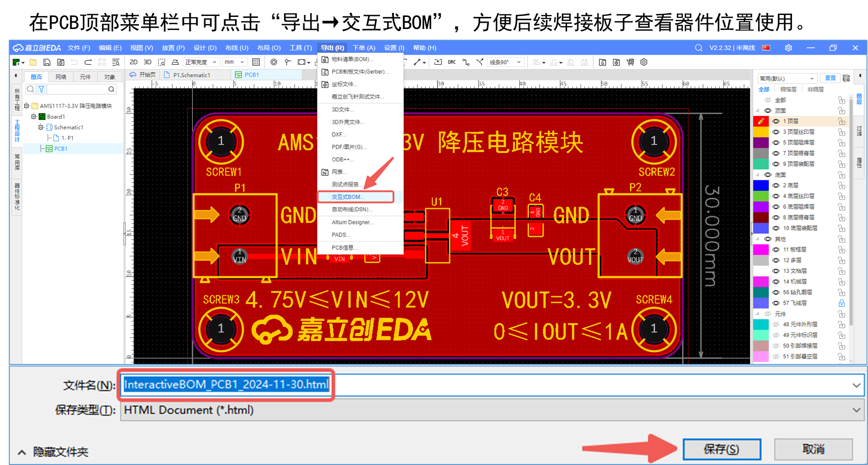Filter layers by 非铜层
Viewport: 868px width, 465px height.
[x=815, y=89]
